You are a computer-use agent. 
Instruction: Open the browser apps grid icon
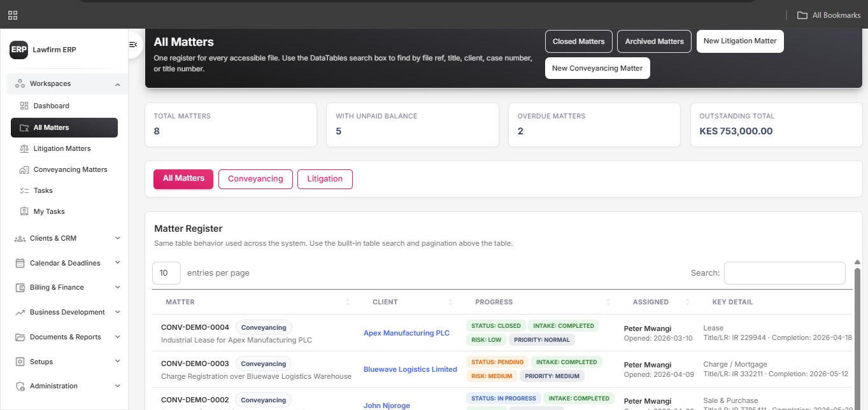click(x=13, y=15)
